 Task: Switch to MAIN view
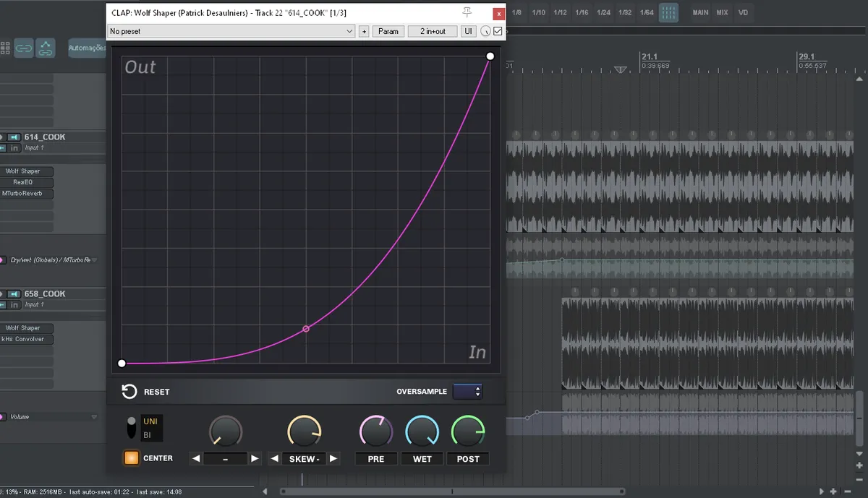click(700, 12)
